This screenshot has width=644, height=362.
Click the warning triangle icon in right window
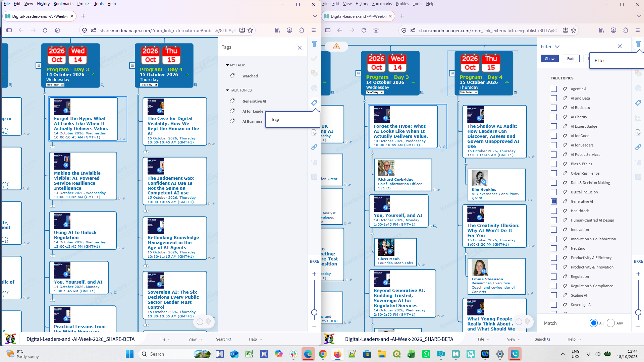(x=336, y=46)
